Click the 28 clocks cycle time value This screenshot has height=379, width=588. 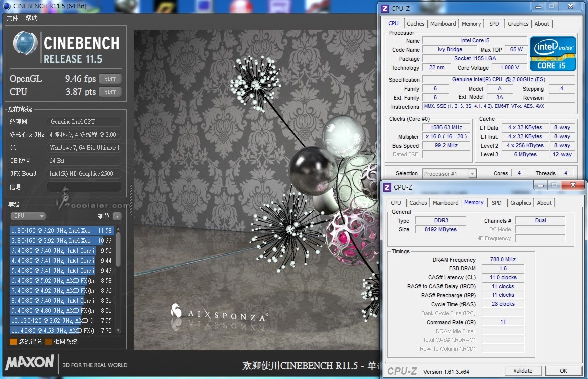click(x=503, y=304)
